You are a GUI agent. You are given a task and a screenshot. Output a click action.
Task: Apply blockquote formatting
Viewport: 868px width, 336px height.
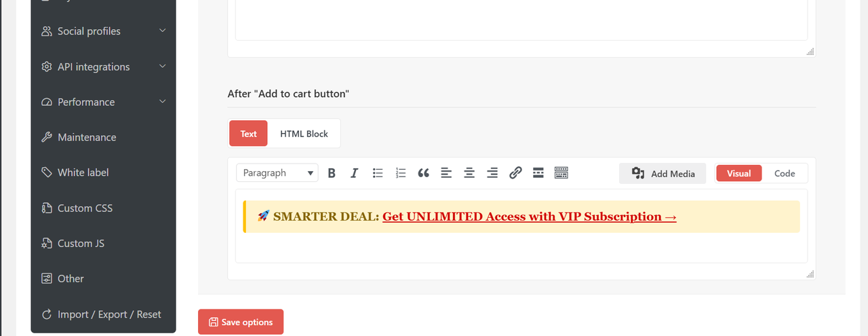pos(424,173)
